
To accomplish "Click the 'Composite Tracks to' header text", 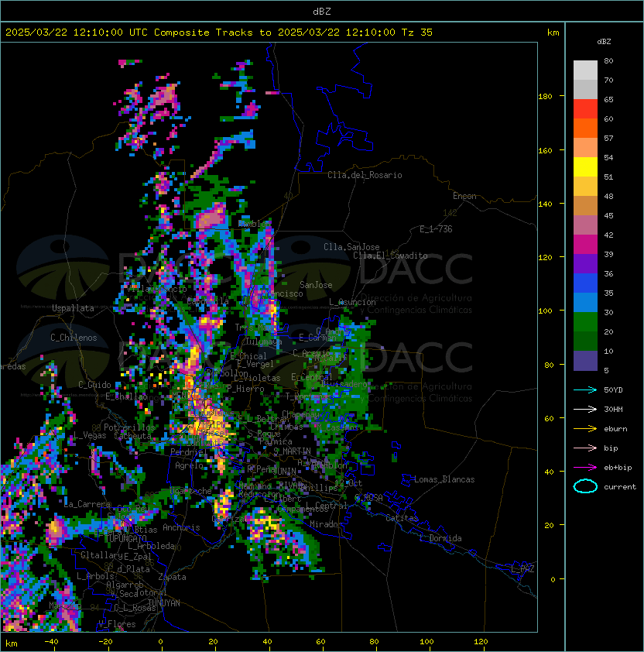I will (x=212, y=33).
